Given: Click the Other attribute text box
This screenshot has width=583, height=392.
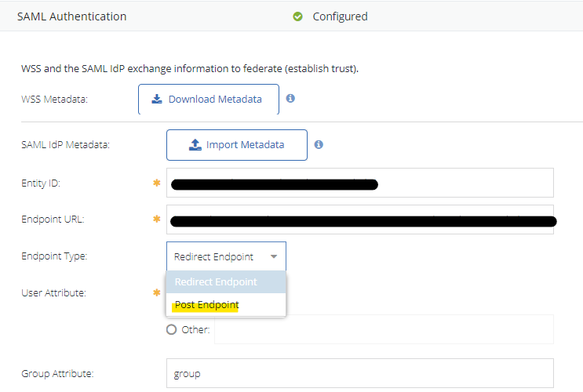Looking at the screenshot, I should (x=384, y=330).
